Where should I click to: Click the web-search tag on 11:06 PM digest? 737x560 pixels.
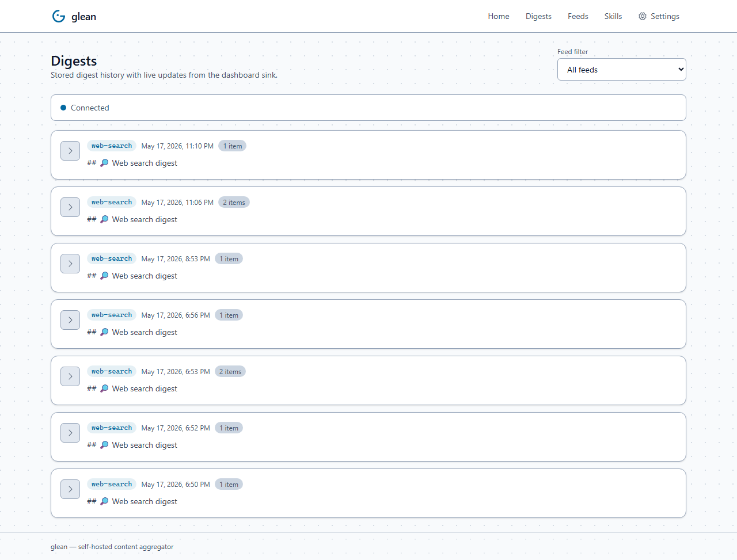pyautogui.click(x=112, y=202)
